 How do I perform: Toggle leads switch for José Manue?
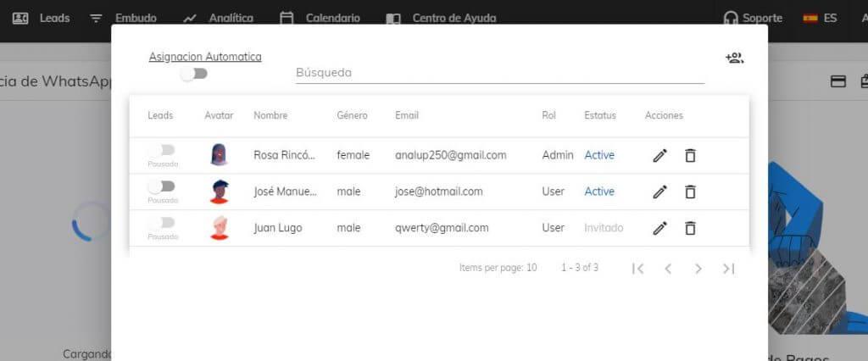coord(162,186)
